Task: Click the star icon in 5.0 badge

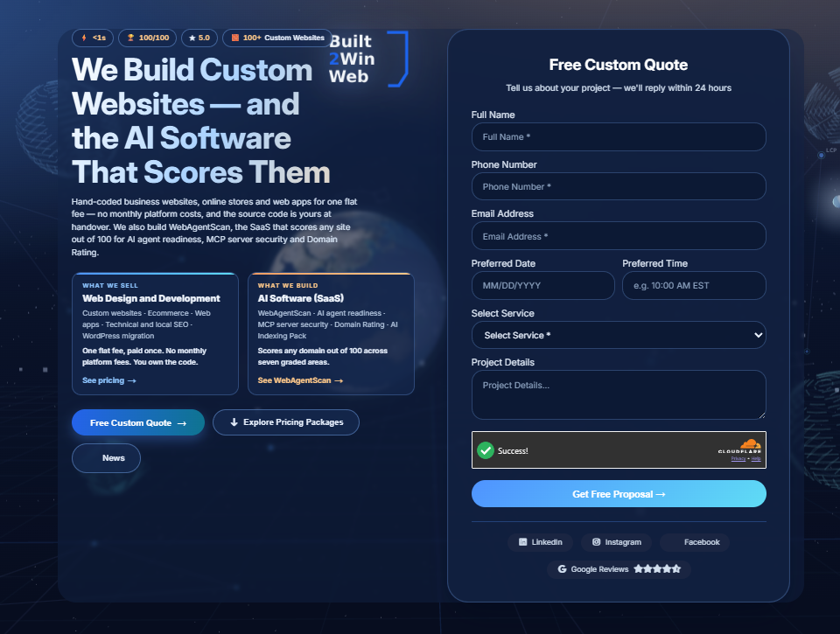Action: tap(192, 38)
